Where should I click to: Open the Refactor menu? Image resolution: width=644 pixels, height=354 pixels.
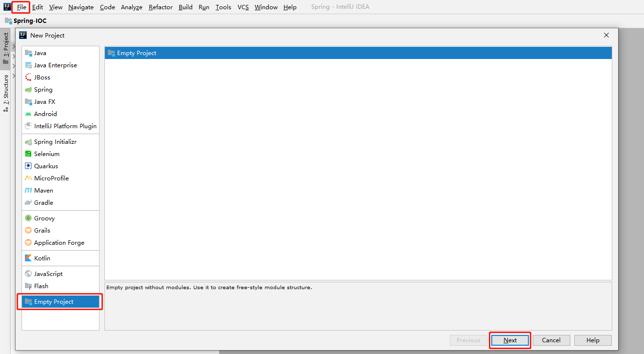click(x=161, y=7)
